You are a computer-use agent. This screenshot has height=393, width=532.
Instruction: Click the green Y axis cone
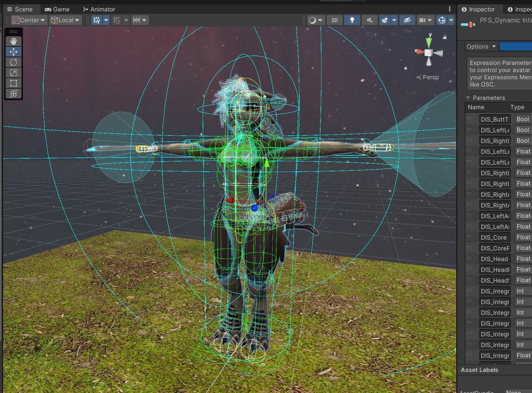pos(429,43)
